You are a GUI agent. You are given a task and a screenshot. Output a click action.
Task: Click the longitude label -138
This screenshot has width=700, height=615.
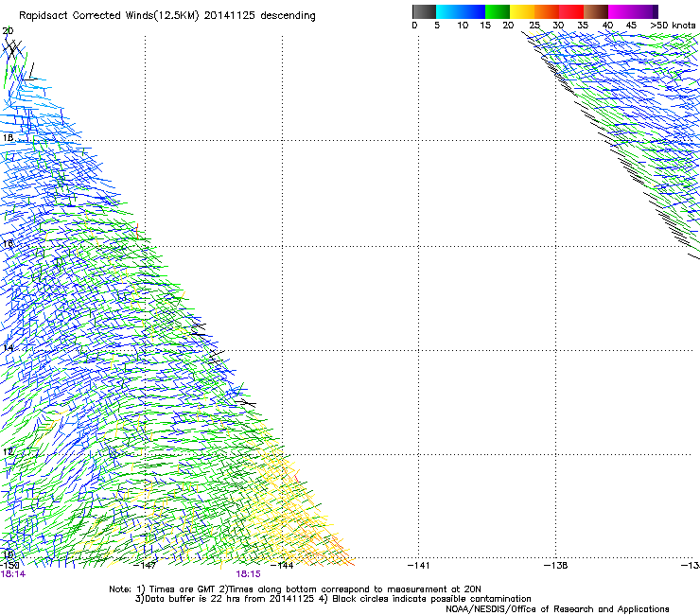[x=556, y=566]
